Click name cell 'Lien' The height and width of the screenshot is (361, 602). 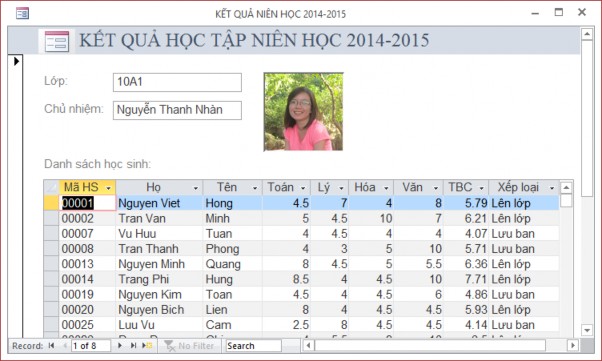tap(232, 310)
